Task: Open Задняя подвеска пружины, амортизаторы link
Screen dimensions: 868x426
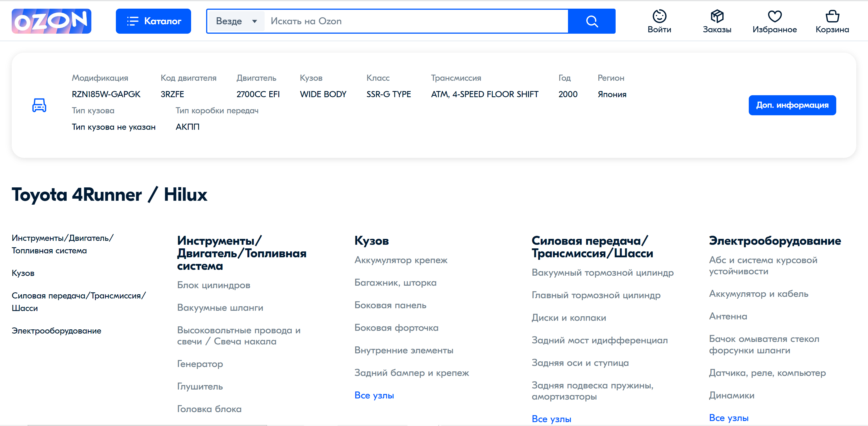Action: pyautogui.click(x=593, y=391)
